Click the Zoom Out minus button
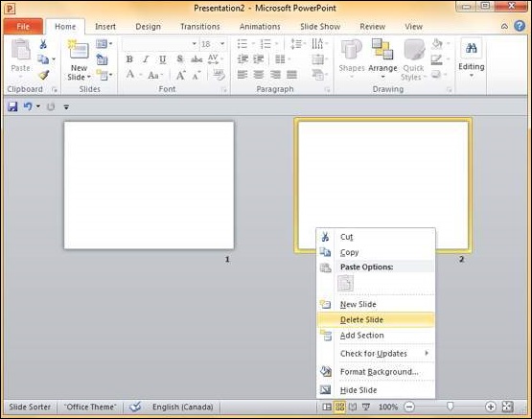The image size is (532, 419). point(409,407)
